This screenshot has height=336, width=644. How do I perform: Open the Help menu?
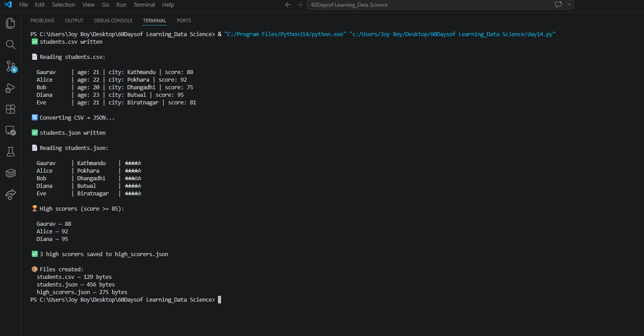coord(168,5)
